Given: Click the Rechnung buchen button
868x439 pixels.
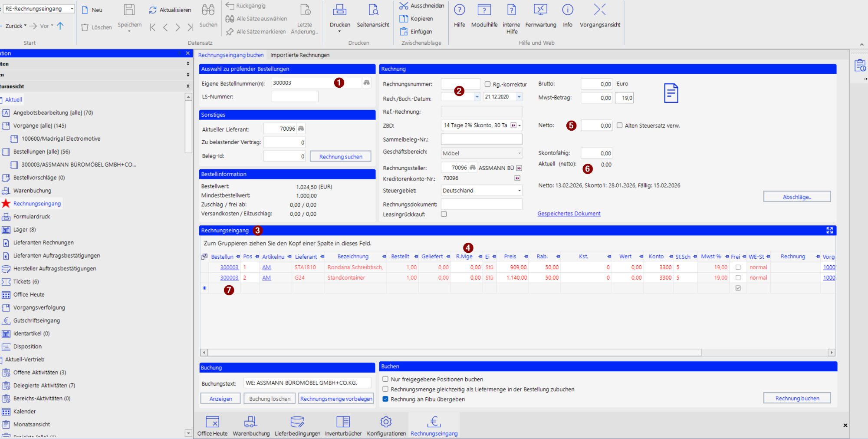Looking at the screenshot, I should point(797,398).
